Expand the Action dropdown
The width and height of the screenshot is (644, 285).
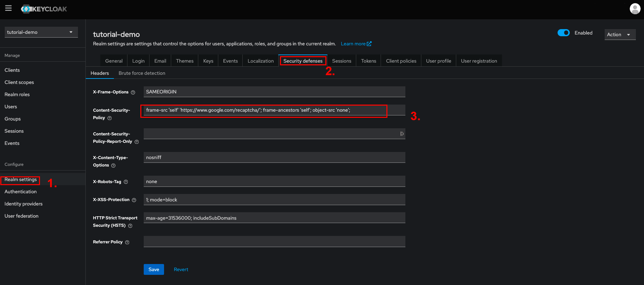click(620, 35)
